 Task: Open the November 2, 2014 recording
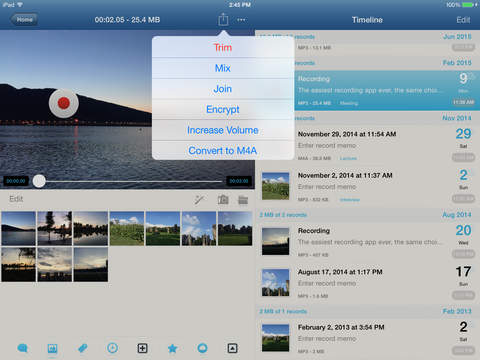pos(368,187)
